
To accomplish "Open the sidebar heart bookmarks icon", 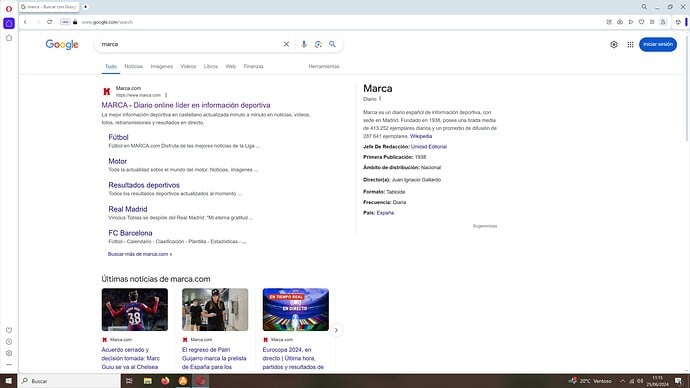I will click(x=9, y=330).
